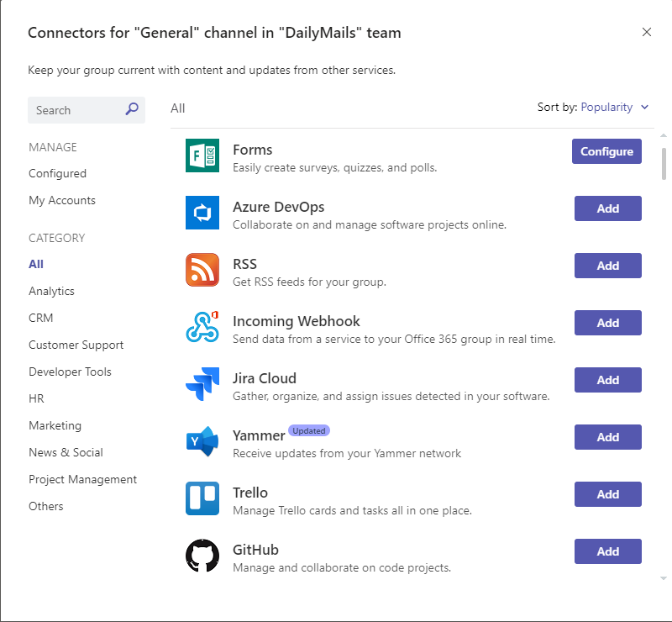Add the GitHub connector
The width and height of the screenshot is (672, 622).
607,551
